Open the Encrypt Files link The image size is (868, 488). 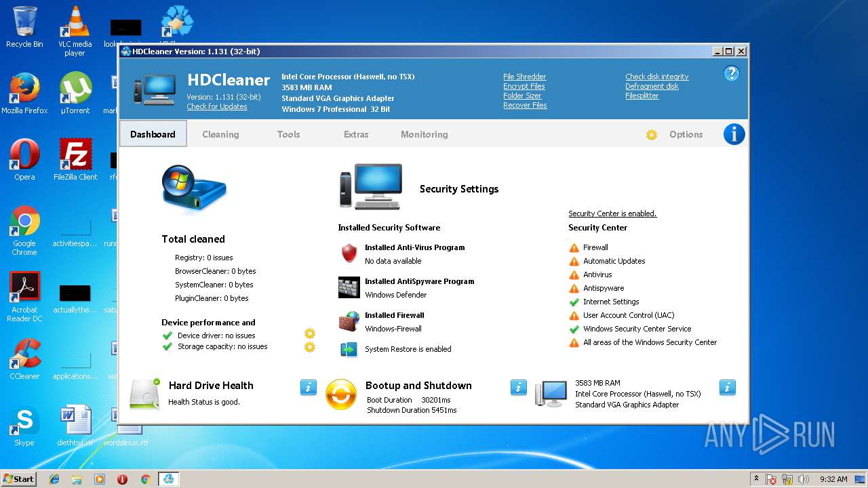pos(524,87)
